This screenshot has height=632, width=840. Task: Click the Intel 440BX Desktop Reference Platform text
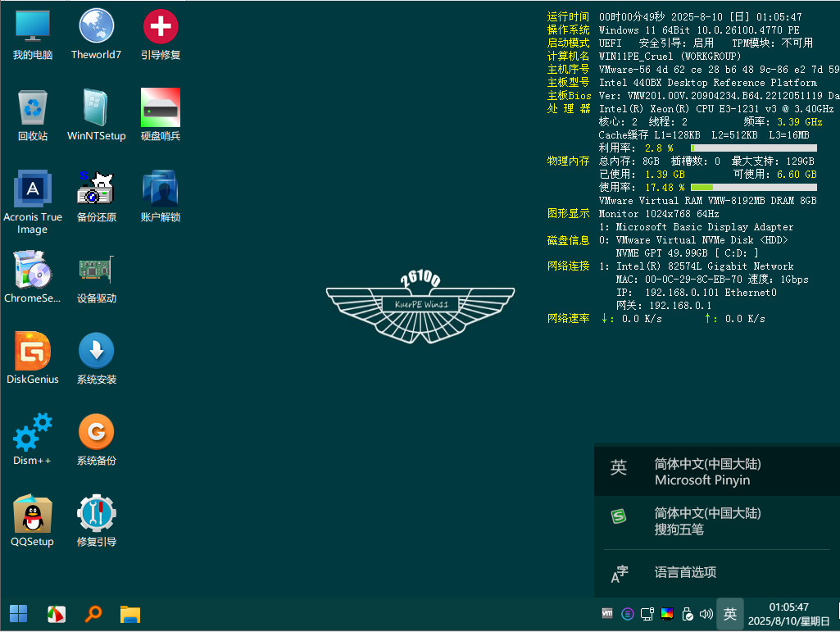708,83
